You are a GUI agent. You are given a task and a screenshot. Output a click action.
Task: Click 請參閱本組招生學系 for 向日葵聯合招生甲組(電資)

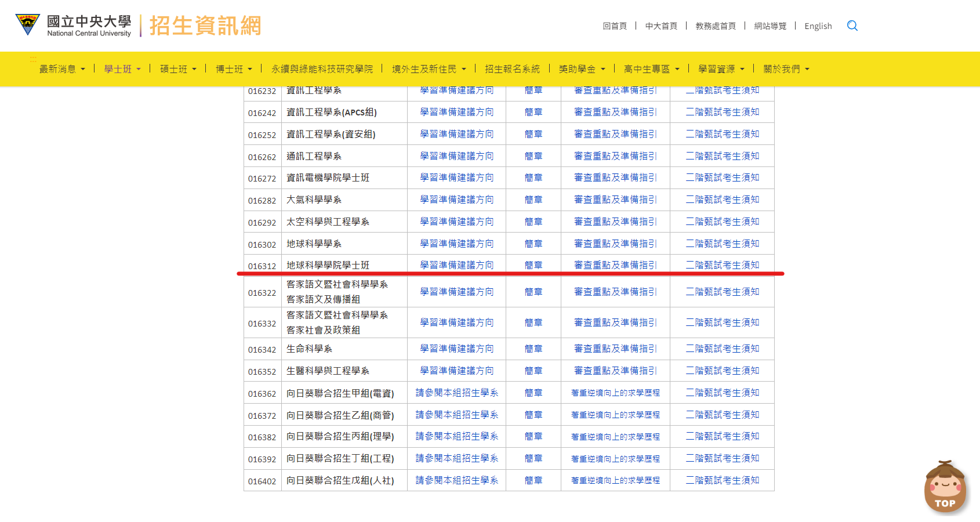(456, 392)
